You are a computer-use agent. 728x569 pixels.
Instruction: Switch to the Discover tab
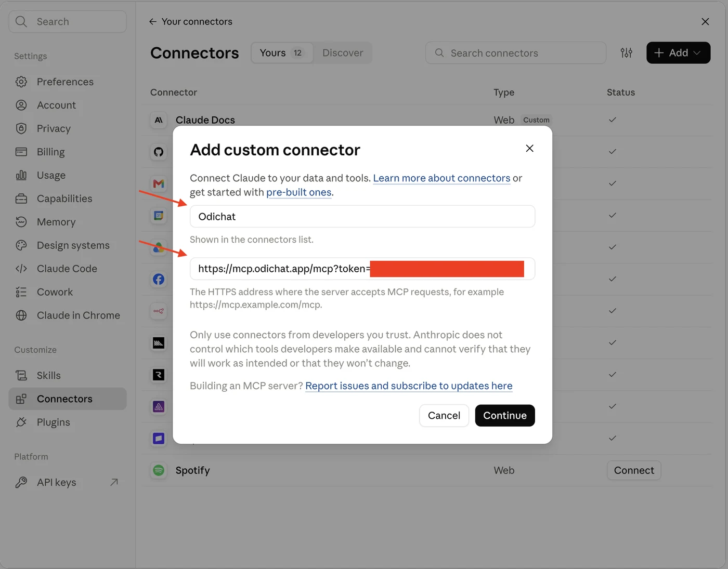click(x=343, y=53)
